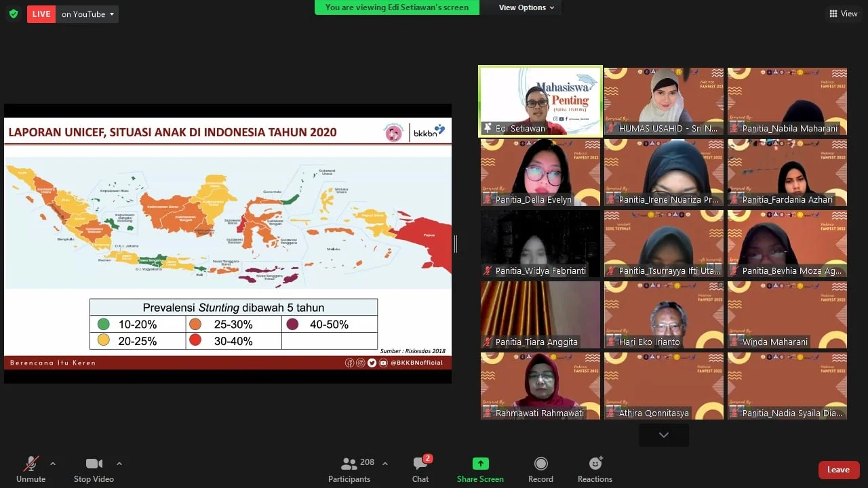Image resolution: width=868 pixels, height=488 pixels.
Task: Click "Sumber : Riskesdas 2018" text
Action: click(x=413, y=350)
